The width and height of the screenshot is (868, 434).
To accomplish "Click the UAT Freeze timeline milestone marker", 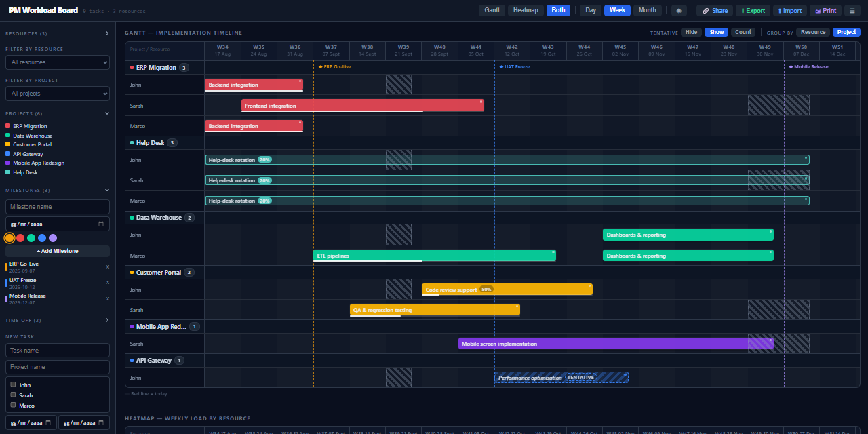I will (515, 67).
